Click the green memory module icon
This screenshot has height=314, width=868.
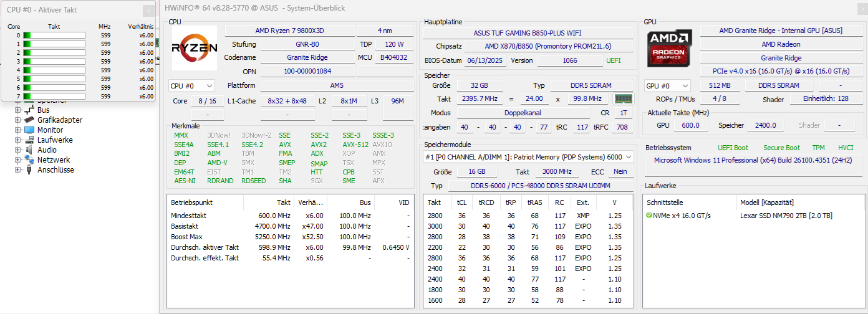coord(623,98)
